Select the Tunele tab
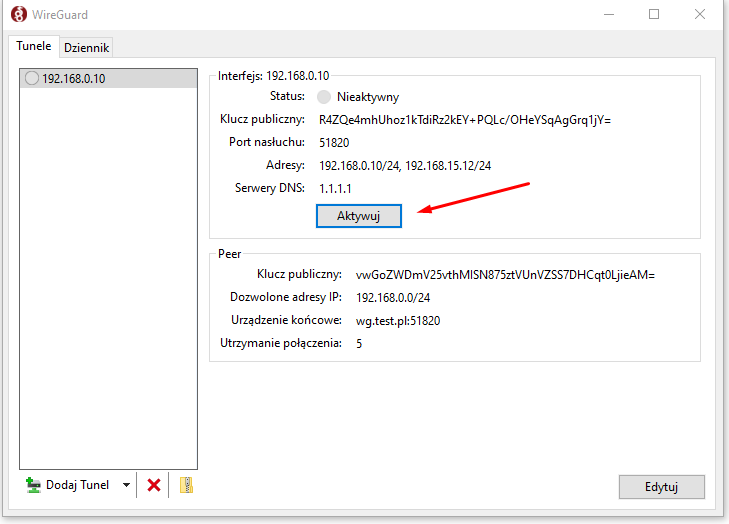Viewport: 729px width, 524px height. click(x=33, y=47)
